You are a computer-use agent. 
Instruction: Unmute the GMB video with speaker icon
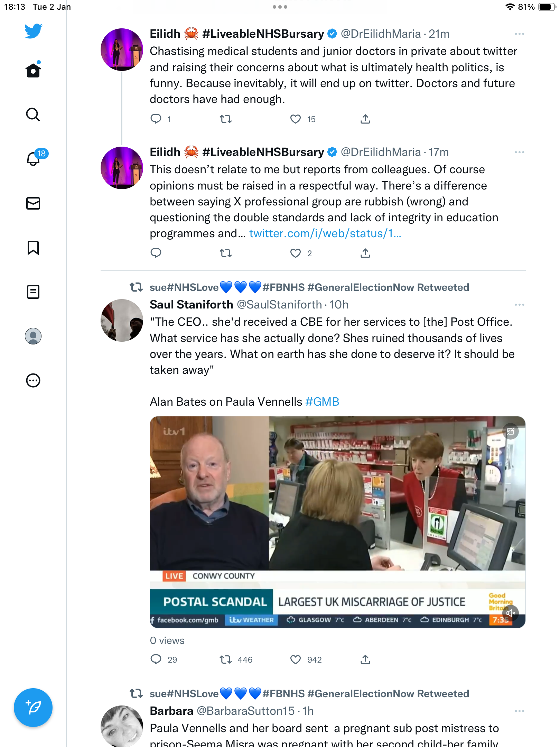coord(511,613)
